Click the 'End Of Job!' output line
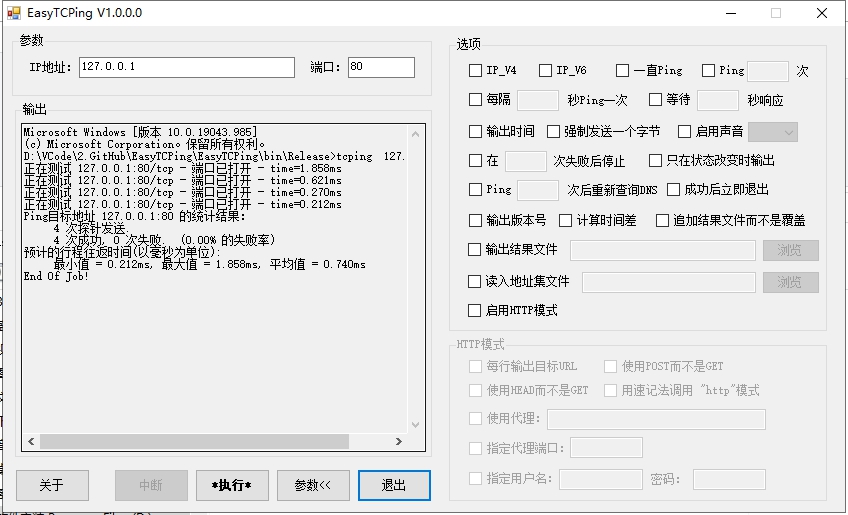 click(56, 276)
